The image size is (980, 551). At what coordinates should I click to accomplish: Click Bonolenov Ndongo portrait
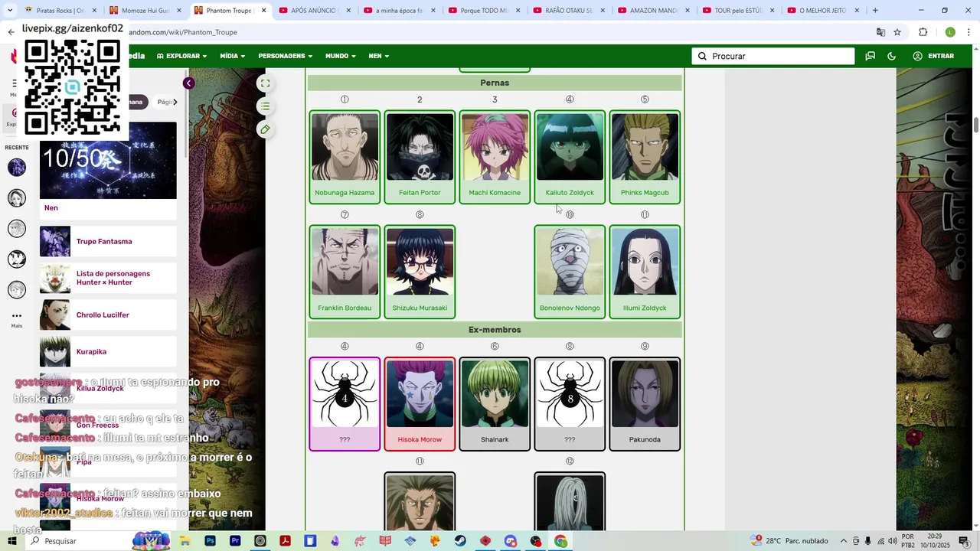coord(570,262)
